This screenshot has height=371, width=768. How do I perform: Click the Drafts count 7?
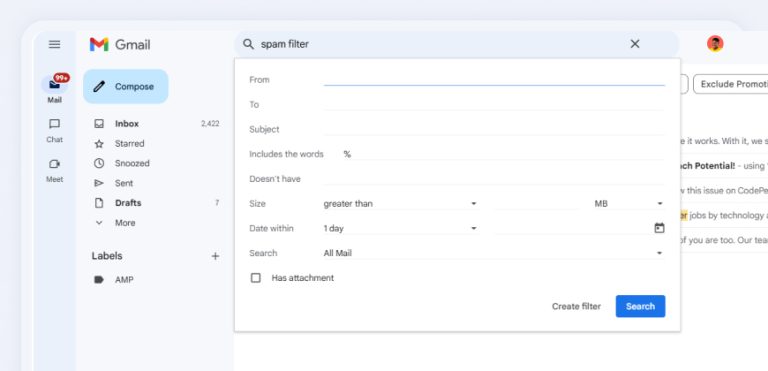point(217,203)
